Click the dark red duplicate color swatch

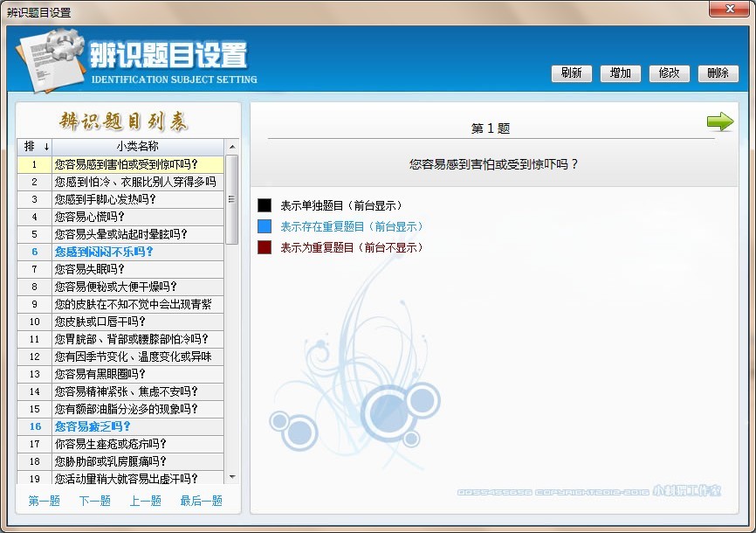point(265,248)
